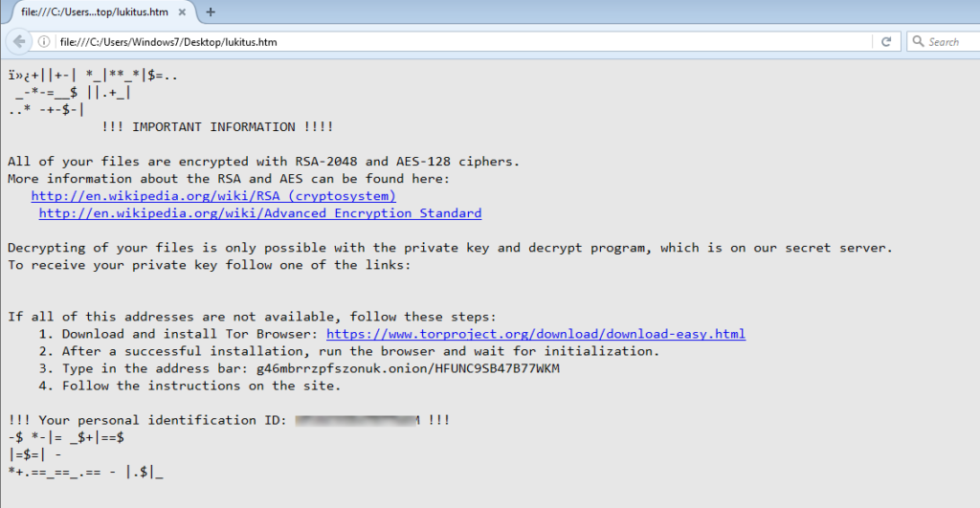
Task: Click the sentence about the secret server
Action: coord(450,248)
